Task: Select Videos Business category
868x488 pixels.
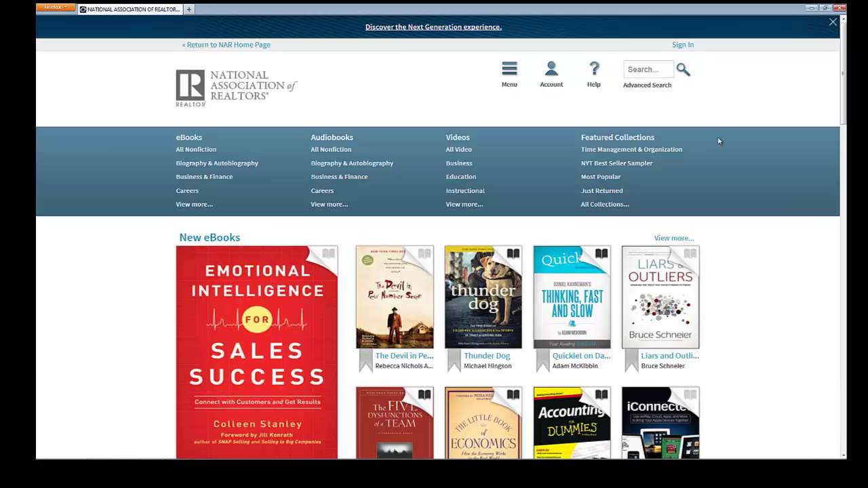Action: pos(459,163)
